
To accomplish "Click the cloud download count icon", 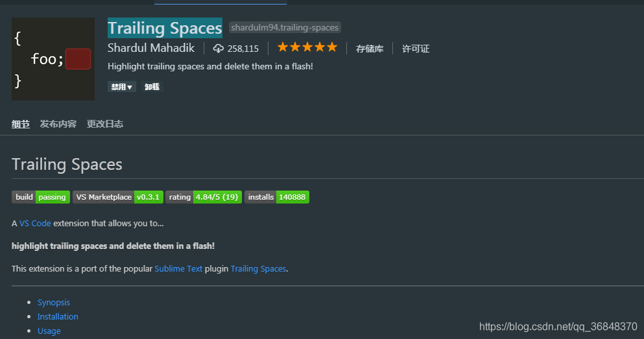I will pos(218,49).
